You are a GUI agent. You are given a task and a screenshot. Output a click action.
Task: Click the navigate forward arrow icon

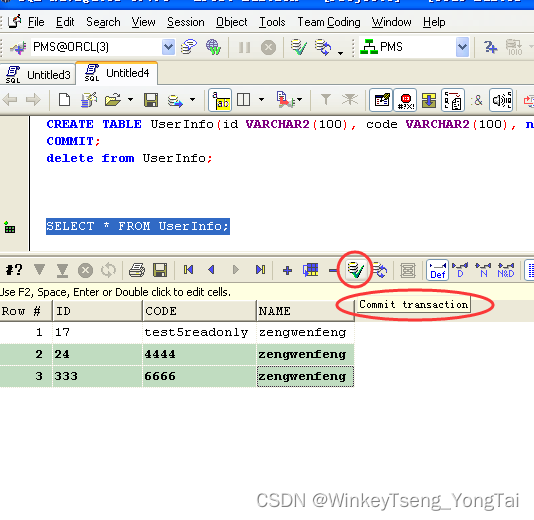(x=33, y=100)
